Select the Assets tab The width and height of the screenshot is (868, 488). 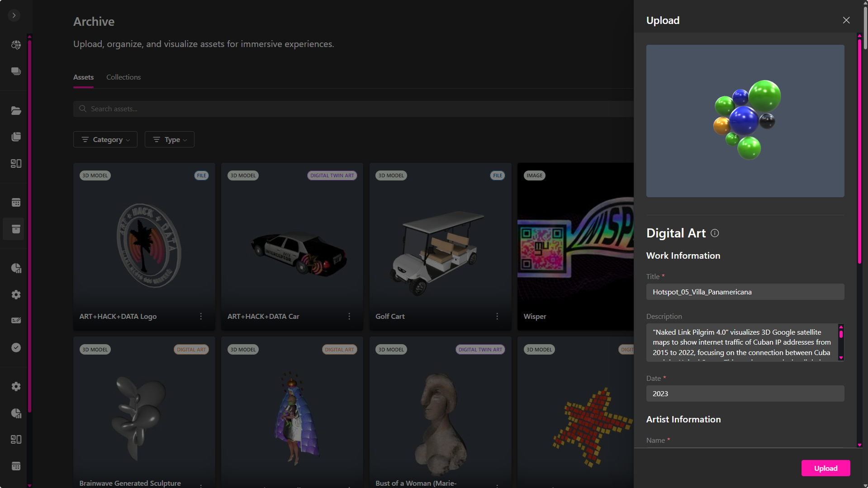tap(83, 77)
